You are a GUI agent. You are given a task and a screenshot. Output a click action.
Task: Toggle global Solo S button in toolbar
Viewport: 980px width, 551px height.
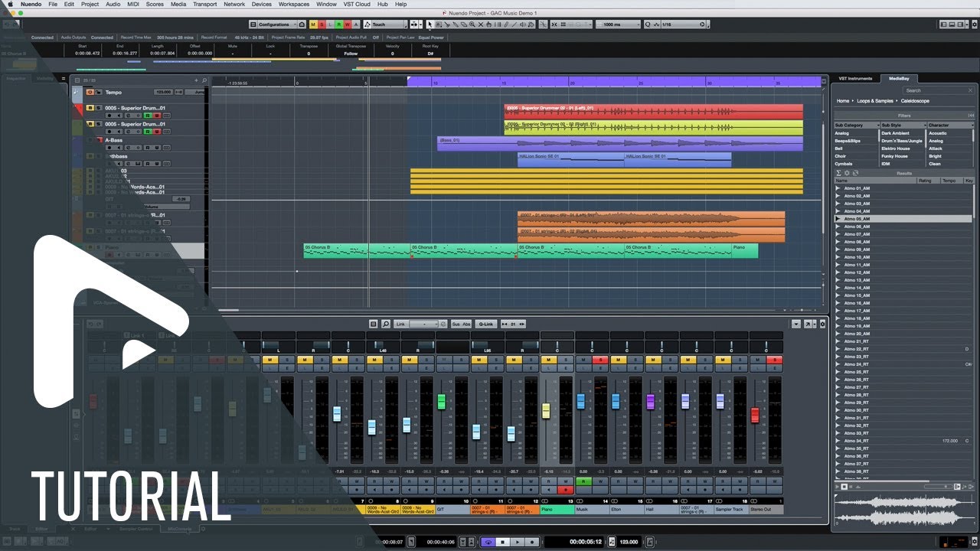click(x=322, y=24)
